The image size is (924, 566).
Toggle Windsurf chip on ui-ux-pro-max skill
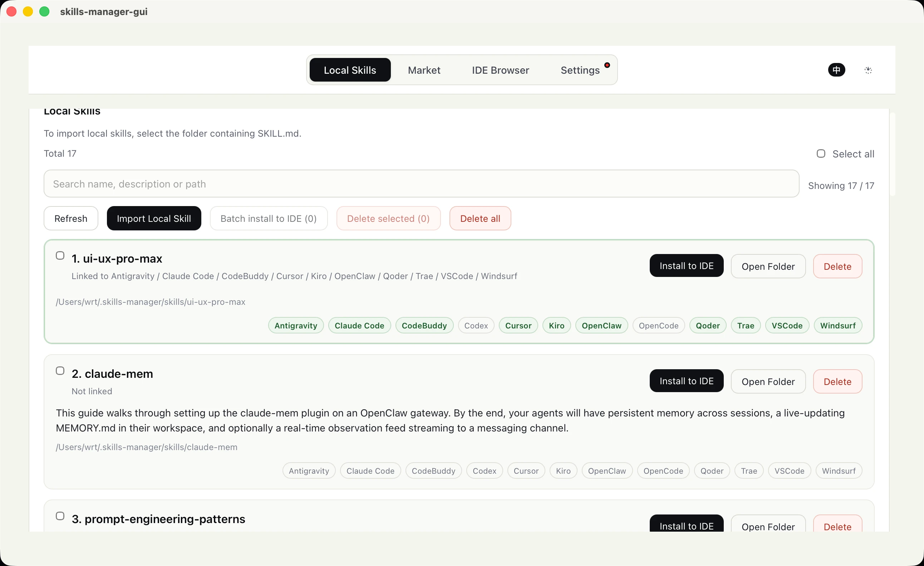pyautogui.click(x=838, y=325)
